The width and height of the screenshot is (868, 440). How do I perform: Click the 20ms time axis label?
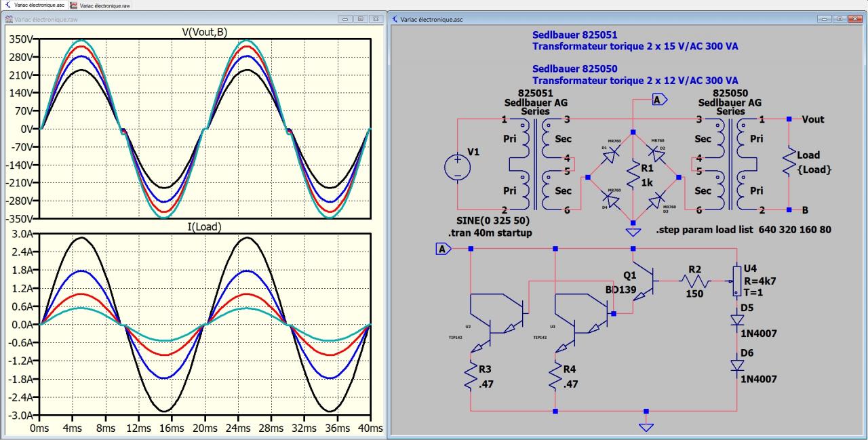(203, 428)
